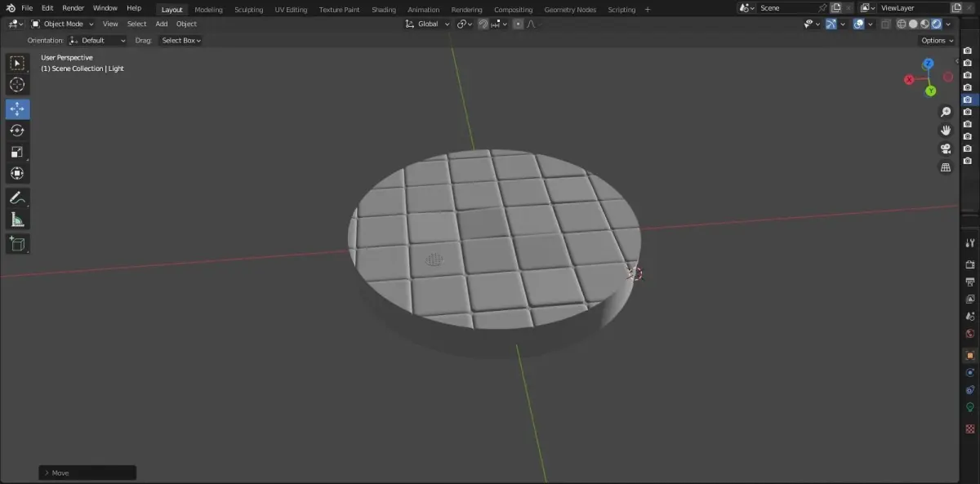Toggle show overlays button

click(x=858, y=24)
